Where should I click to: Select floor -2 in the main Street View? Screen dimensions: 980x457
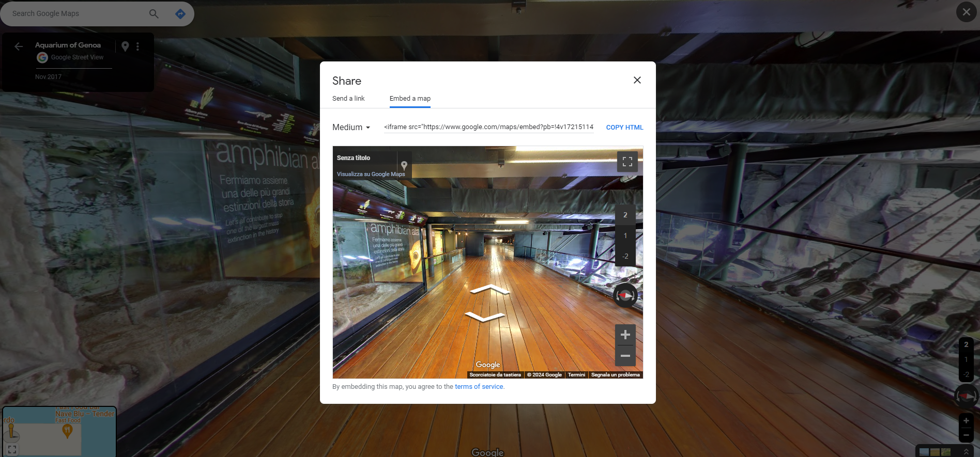pyautogui.click(x=966, y=374)
